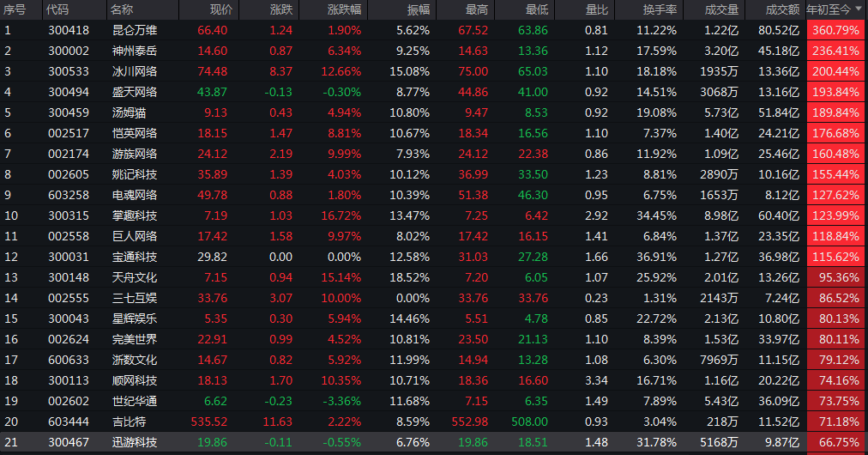This screenshot has height=455, width=868.
Task: Sort by the 涨跌幅 column header
Action: [344, 9]
